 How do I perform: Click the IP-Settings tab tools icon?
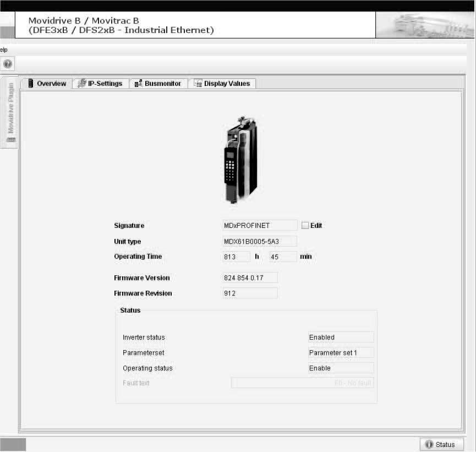click(81, 83)
